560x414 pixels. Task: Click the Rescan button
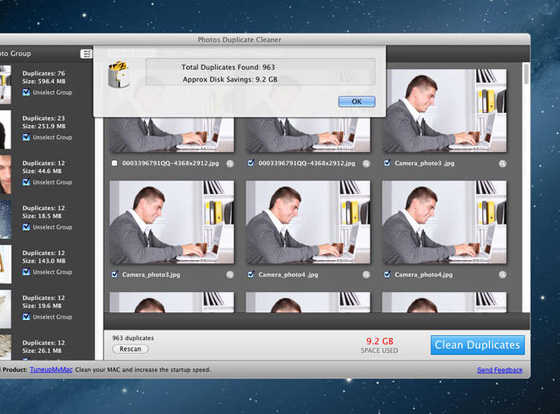(x=130, y=349)
